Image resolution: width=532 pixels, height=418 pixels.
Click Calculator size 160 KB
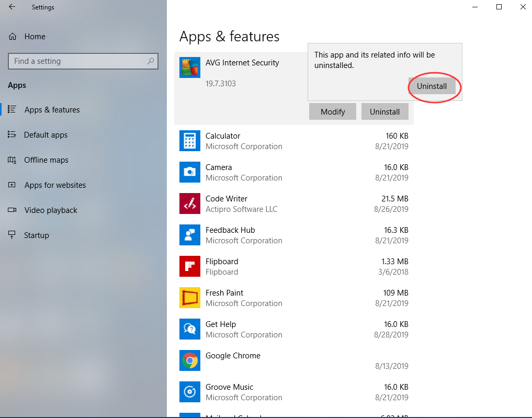397,135
